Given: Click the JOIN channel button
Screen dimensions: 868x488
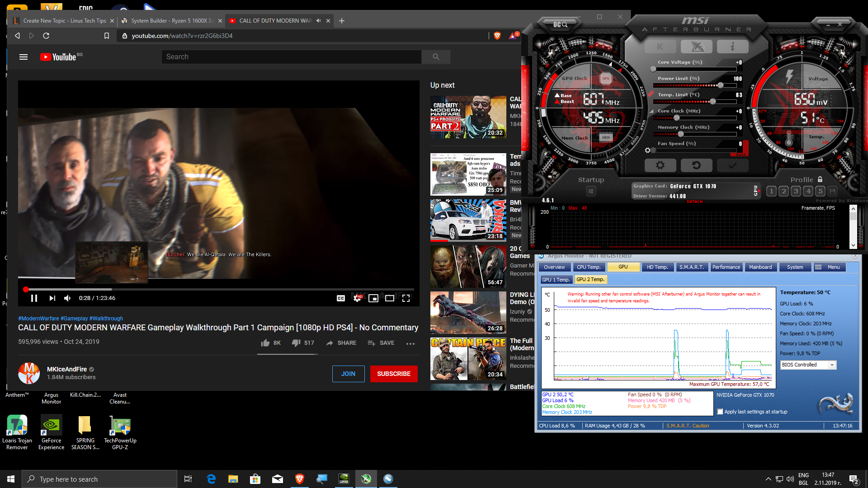Looking at the screenshot, I should point(348,374).
